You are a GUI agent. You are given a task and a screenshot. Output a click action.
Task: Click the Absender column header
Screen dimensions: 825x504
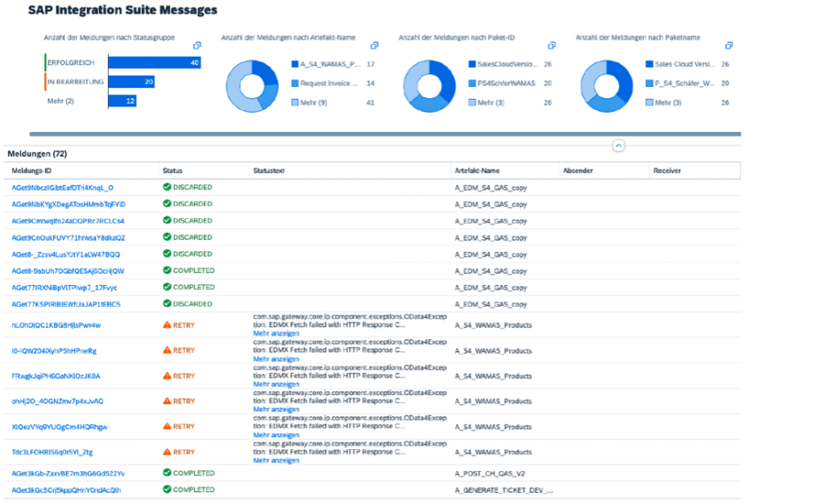click(x=578, y=171)
